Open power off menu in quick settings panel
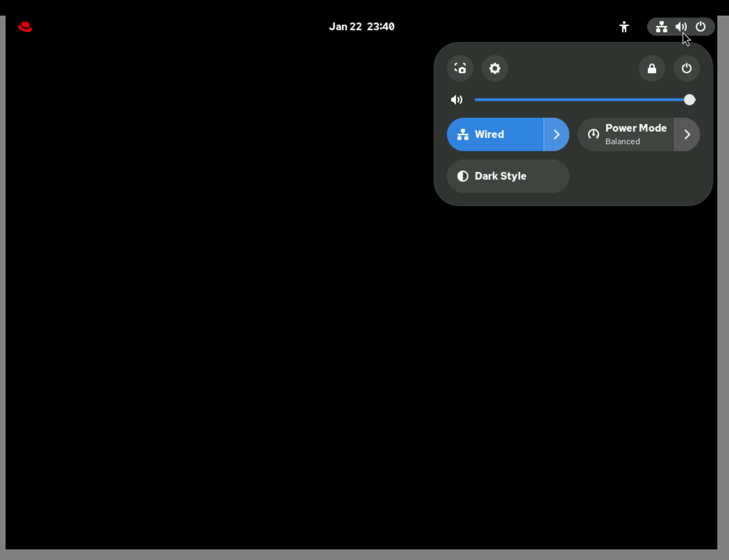Screen dimensions: 729x560 coord(686,68)
